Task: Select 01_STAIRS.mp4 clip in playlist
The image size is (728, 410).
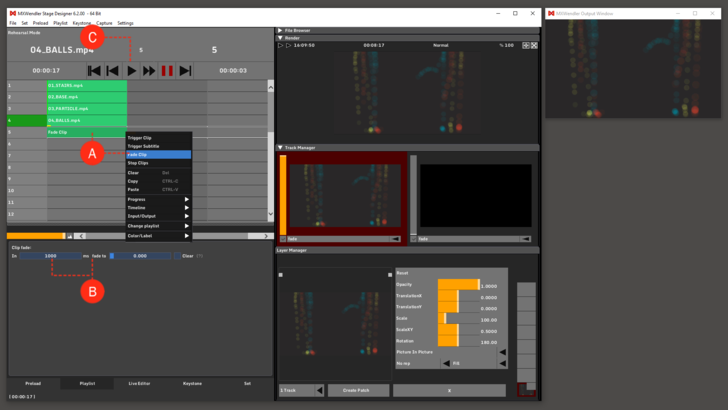Action: click(x=87, y=85)
